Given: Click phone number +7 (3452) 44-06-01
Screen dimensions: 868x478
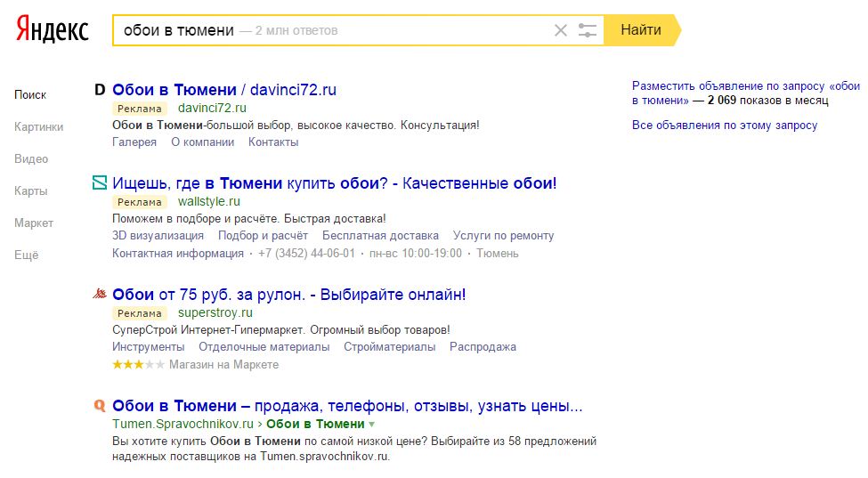Looking at the screenshot, I should click(306, 254).
